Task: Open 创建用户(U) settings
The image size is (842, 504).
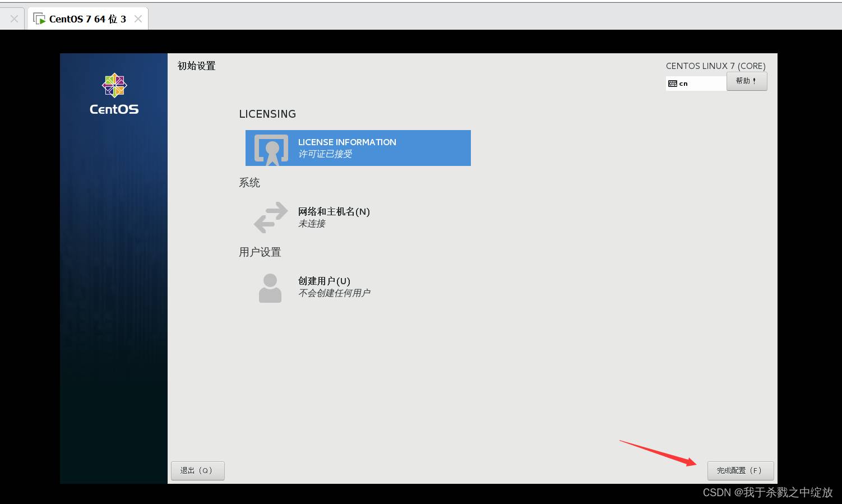Action: click(x=324, y=281)
